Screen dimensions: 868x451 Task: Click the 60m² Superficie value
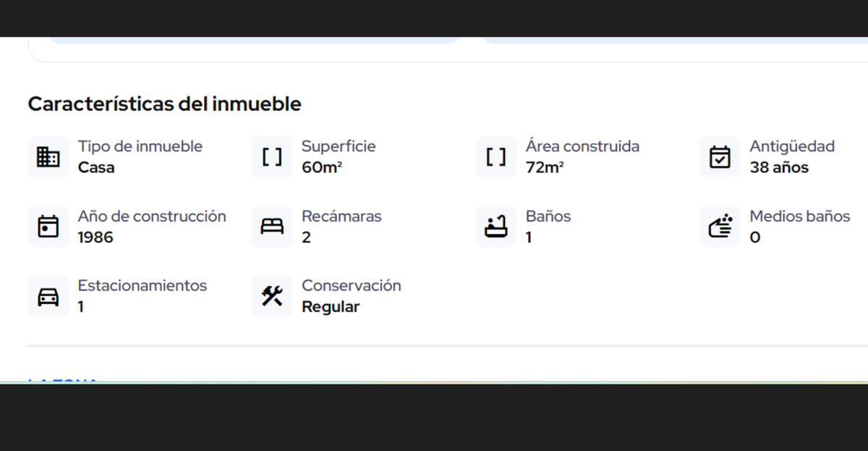322,168
